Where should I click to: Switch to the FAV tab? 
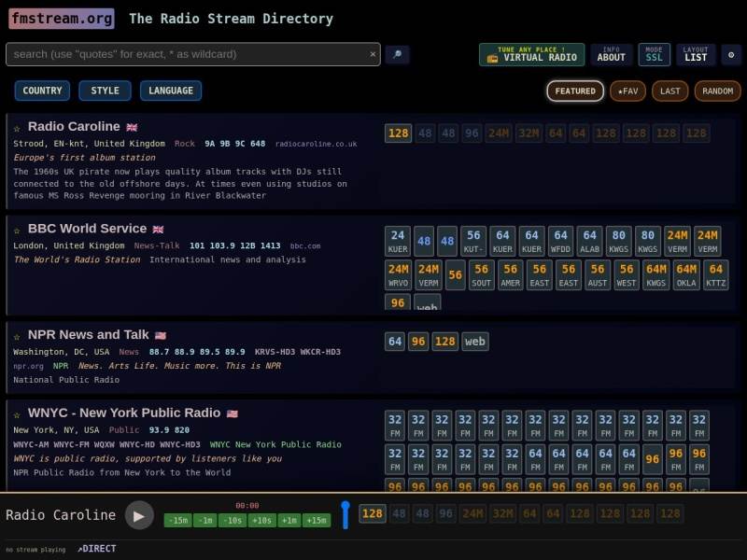[627, 91]
